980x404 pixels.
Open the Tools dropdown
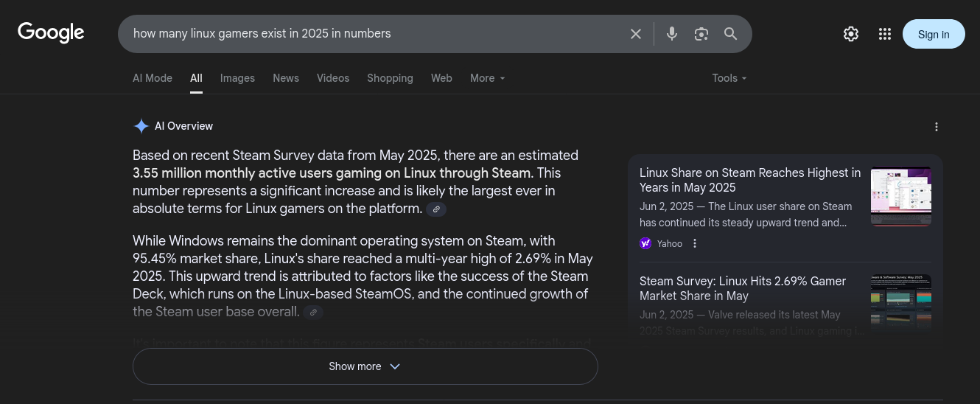[729, 78]
